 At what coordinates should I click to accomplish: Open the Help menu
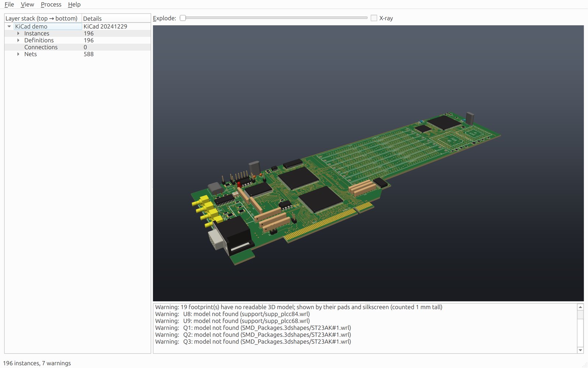(74, 4)
